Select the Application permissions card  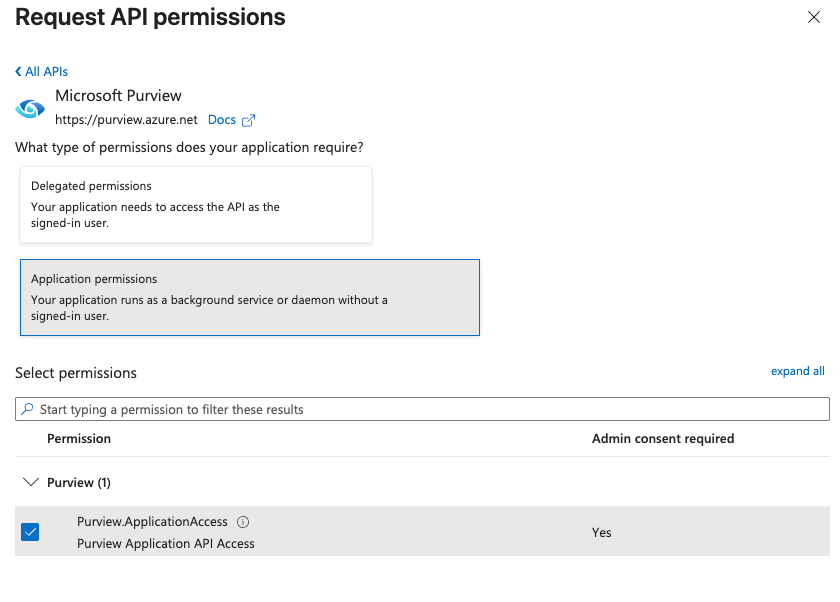tap(250, 297)
